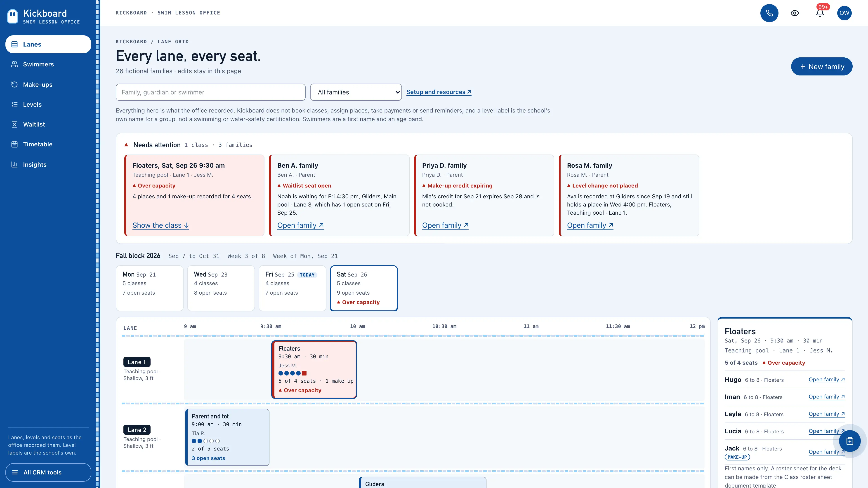
Task: Open the Levels page
Action: pyautogui.click(x=48, y=104)
